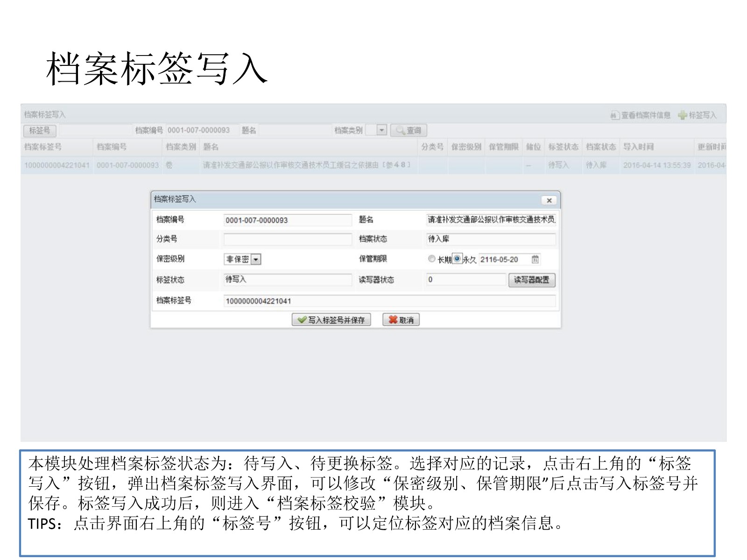Click the 分类号 input field in the dialog

[288, 239]
